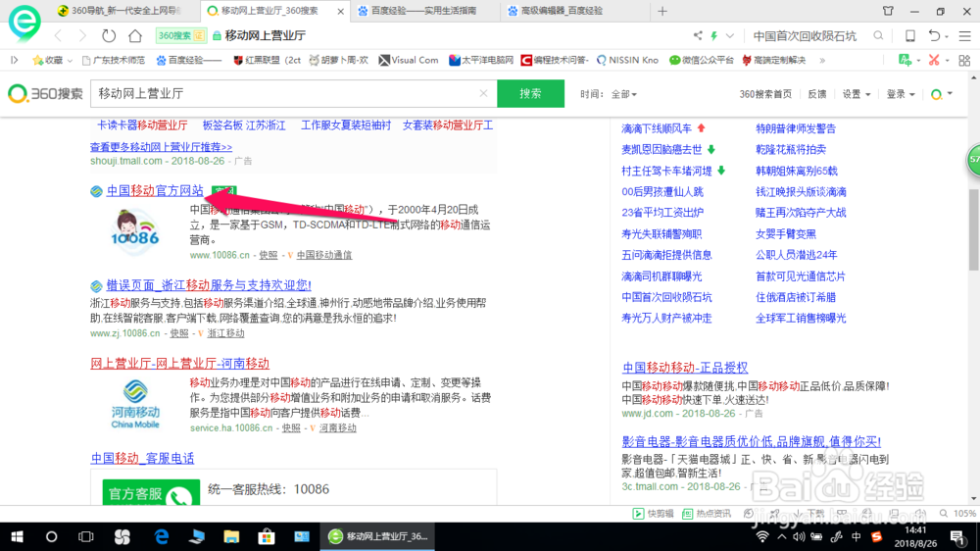Open Task View on taskbar
This screenshot has height=551, width=980.
85,536
